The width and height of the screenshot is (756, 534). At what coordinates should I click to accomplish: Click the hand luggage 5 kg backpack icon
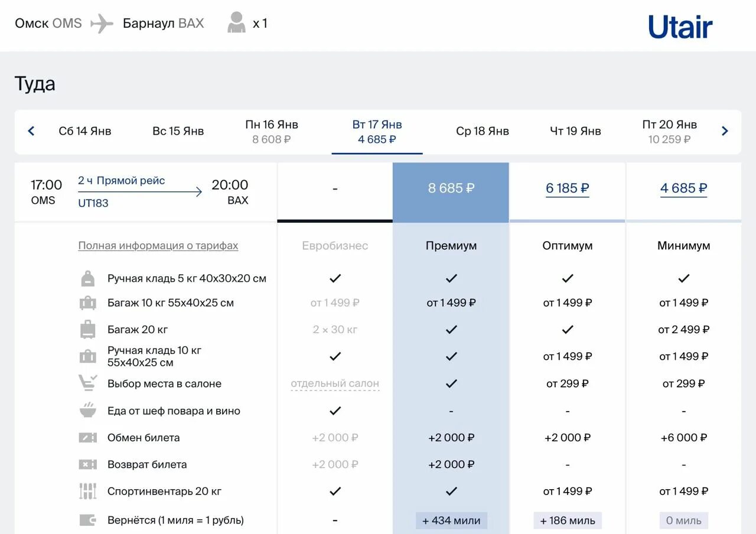tap(87, 278)
